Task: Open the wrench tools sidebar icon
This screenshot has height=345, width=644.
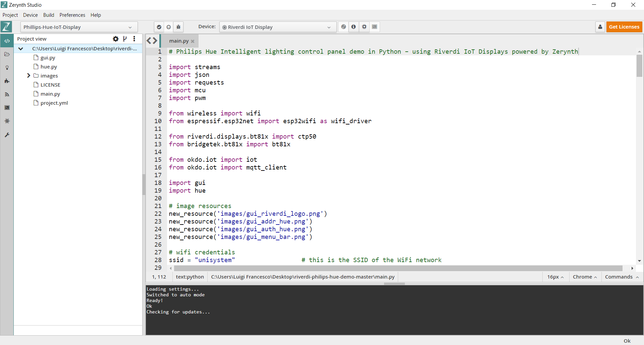Action: 7,135
